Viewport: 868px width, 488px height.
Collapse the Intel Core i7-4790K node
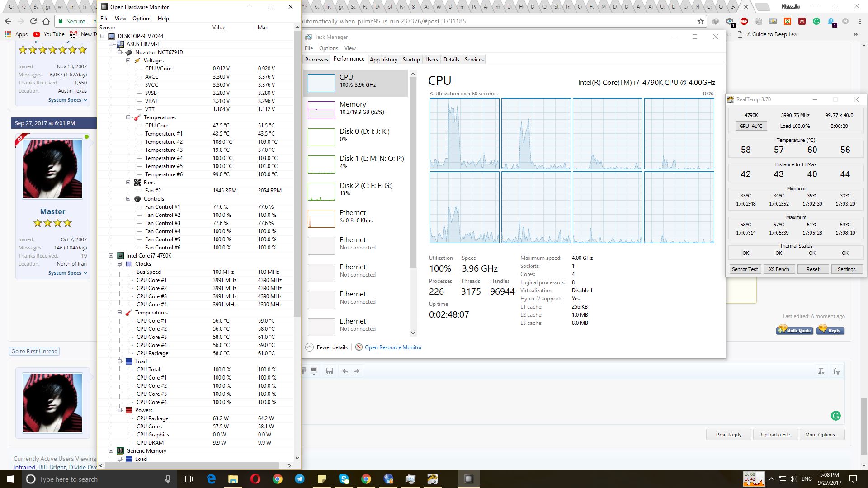[x=111, y=256]
